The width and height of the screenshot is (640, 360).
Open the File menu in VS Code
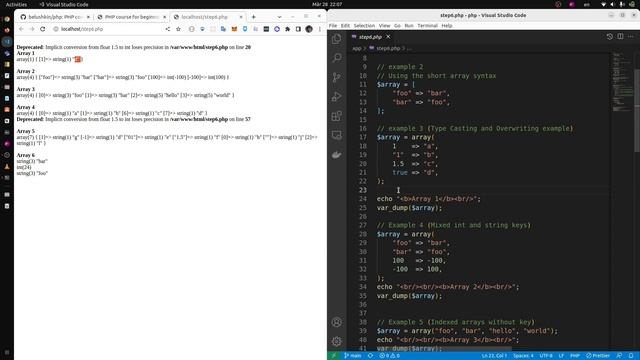coord(333,26)
